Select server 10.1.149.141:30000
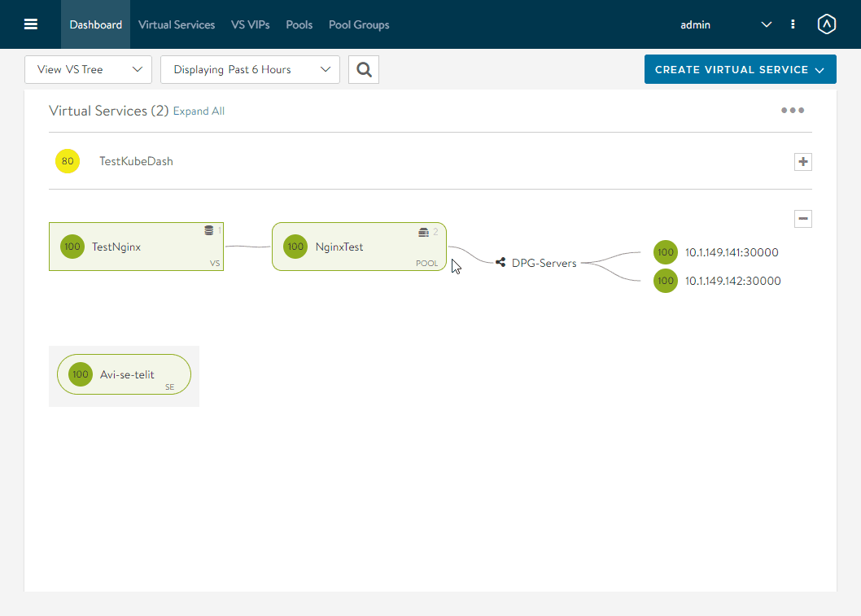Screen dimensions: 861x616 pyautogui.click(x=731, y=253)
